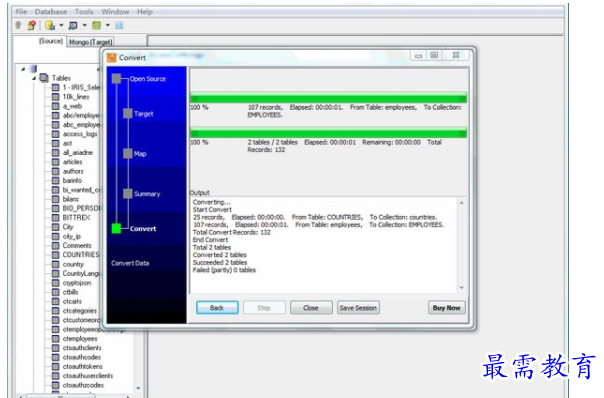Image resolution: width=604 pixels, height=398 pixels.
Task: Select the Summary wizard step box
Action: pyautogui.click(x=128, y=194)
